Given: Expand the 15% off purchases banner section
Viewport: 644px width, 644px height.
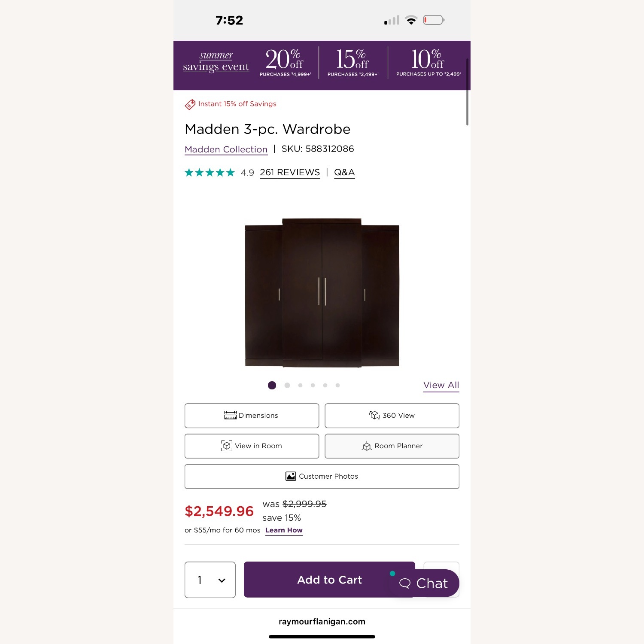Looking at the screenshot, I should point(352,62).
